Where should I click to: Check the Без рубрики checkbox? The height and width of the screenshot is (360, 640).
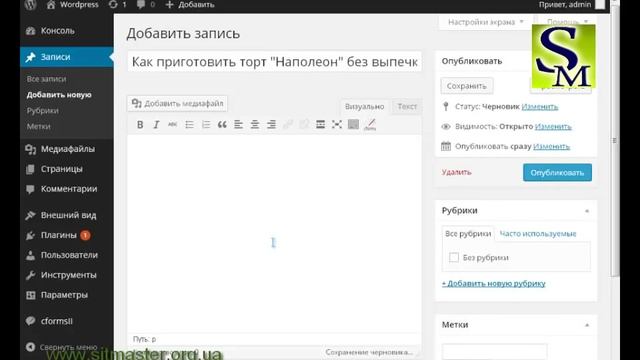454,258
